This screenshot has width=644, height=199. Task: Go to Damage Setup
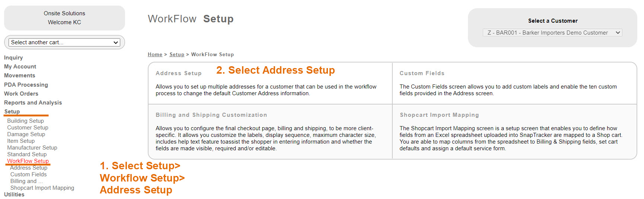pyautogui.click(x=26, y=134)
